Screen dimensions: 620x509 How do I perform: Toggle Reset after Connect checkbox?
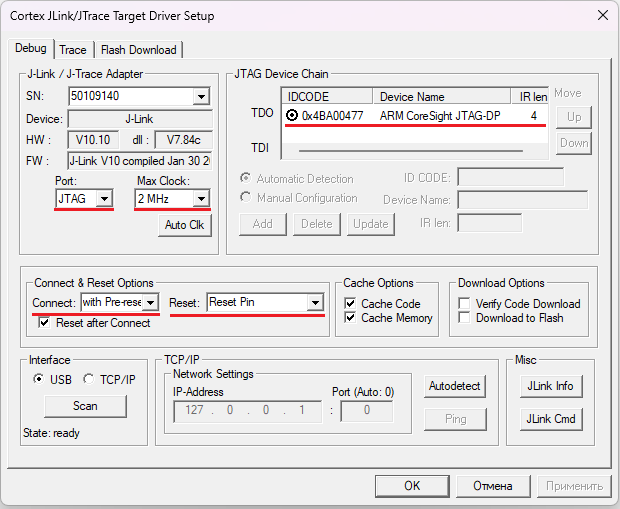pyautogui.click(x=45, y=323)
